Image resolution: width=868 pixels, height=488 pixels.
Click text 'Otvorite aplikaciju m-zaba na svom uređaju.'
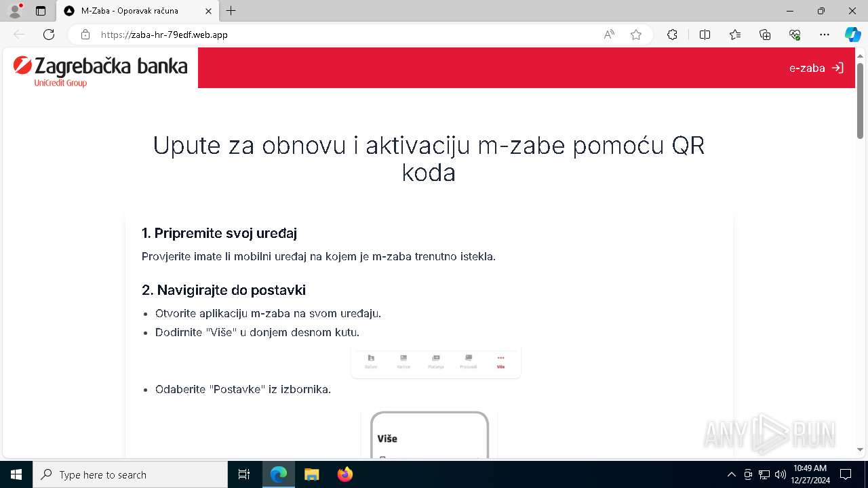click(269, 313)
